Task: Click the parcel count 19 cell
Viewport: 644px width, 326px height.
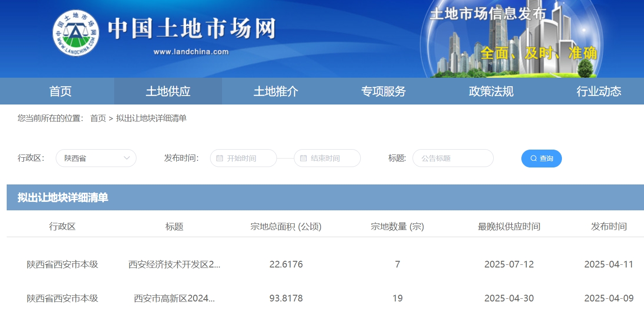Action: [x=397, y=298]
